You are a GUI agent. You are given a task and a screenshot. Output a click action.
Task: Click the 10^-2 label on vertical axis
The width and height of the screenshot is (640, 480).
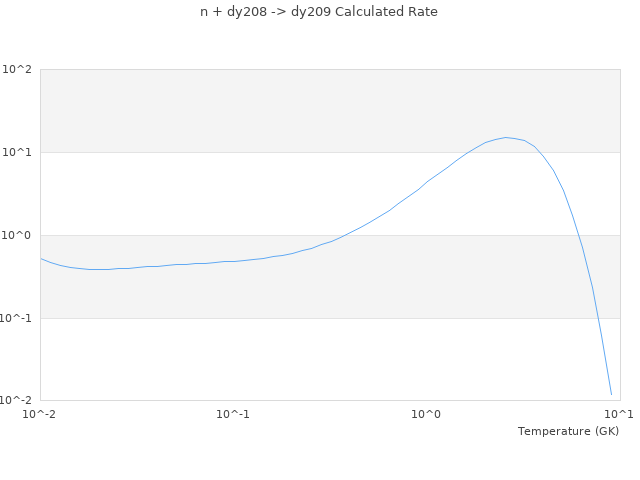(16, 401)
